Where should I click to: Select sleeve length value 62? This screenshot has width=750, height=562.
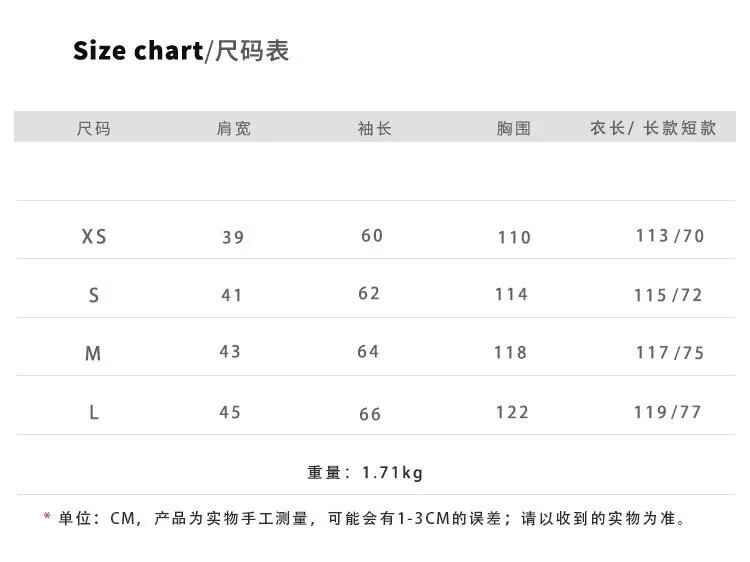(x=369, y=294)
